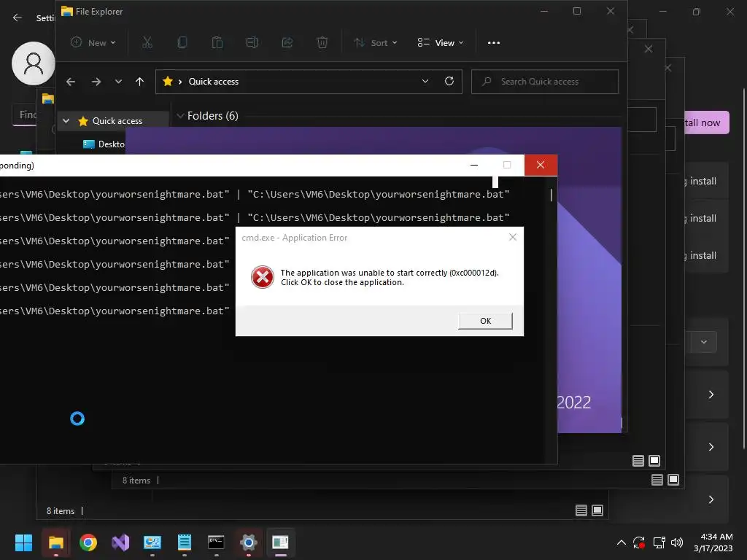This screenshot has height=560, width=747.
Task: Open File Explorer from the taskbar
Action: [x=55, y=542]
